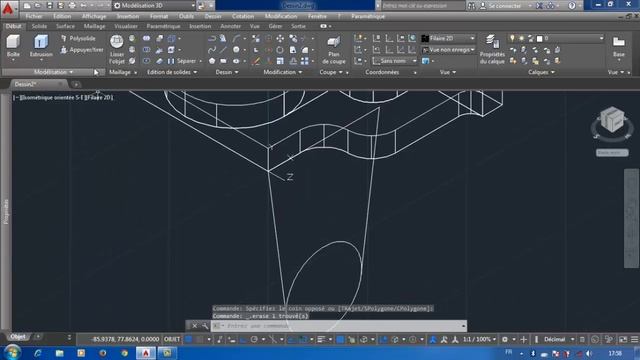Image resolution: width=640 pixels, height=360 pixels.
Task: Expand the Dessin panel
Action: pyautogui.click(x=227, y=72)
